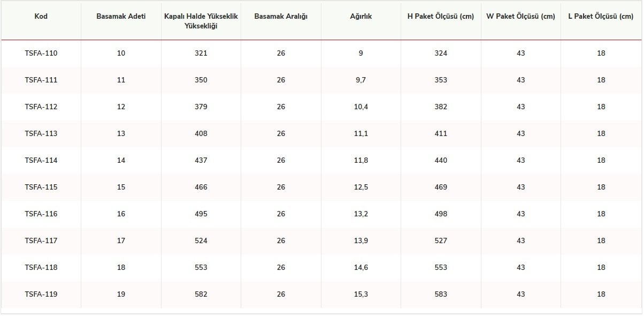644x316 pixels.
Task: Click W Paket Ölçüsü (cm) header
Action: (521, 17)
